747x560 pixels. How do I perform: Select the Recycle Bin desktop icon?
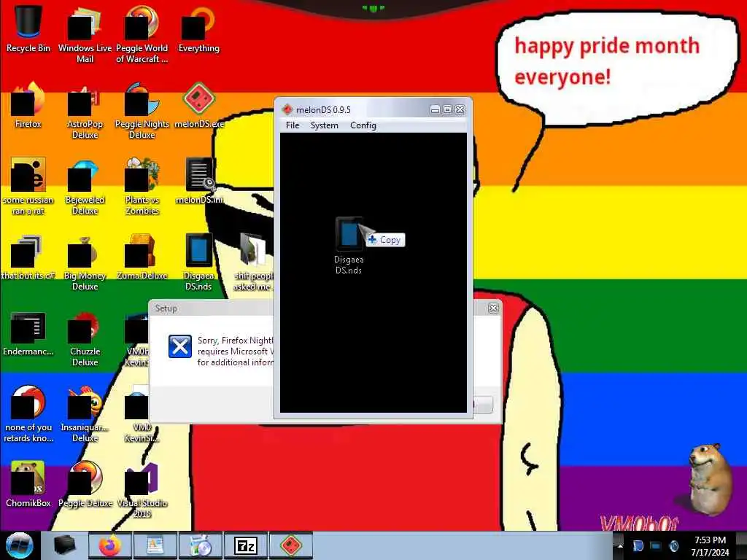[28, 28]
